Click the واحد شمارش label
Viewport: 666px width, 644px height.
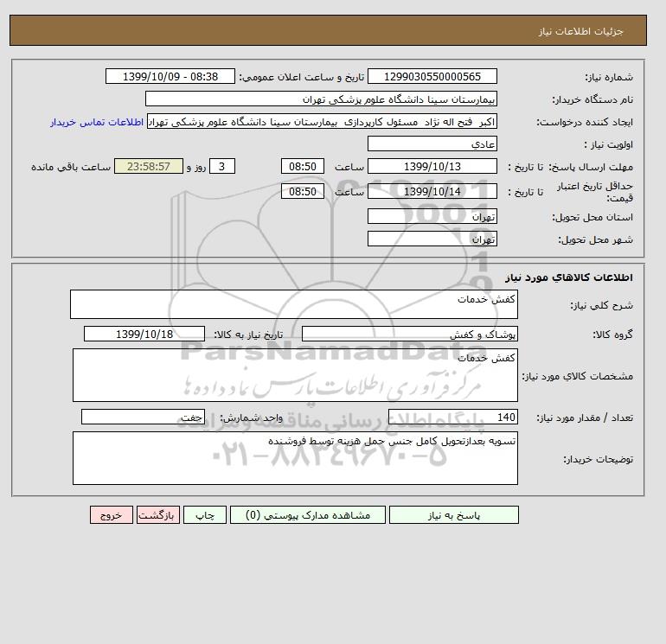tap(251, 418)
